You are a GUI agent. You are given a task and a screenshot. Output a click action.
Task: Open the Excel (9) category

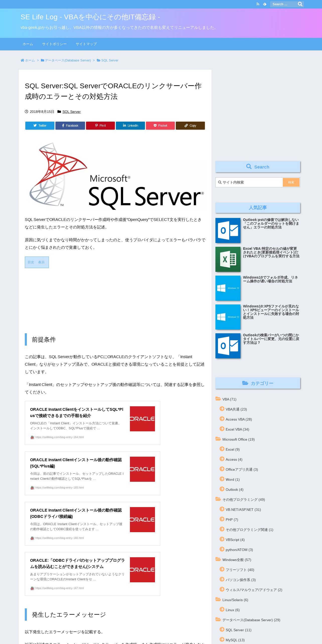pyautogui.click(x=232, y=449)
